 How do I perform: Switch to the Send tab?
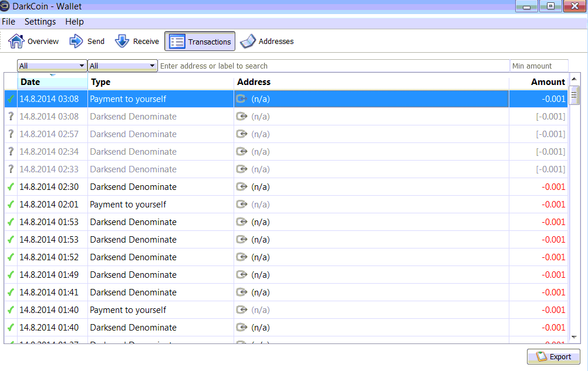pyautogui.click(x=87, y=41)
